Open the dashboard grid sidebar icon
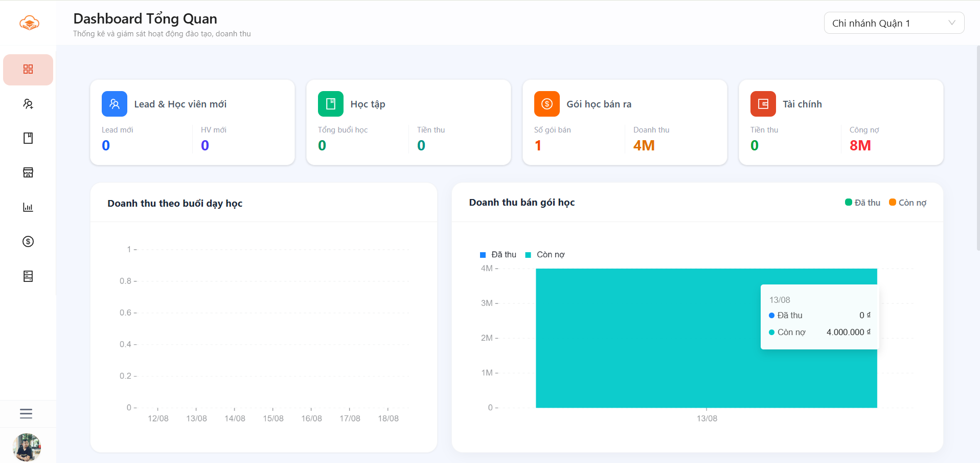Screen dimensions: 980x463 [x=28, y=70]
